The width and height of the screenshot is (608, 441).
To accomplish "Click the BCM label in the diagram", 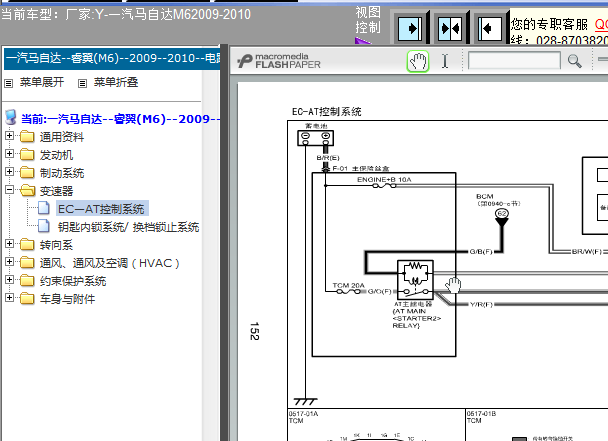I will (485, 196).
